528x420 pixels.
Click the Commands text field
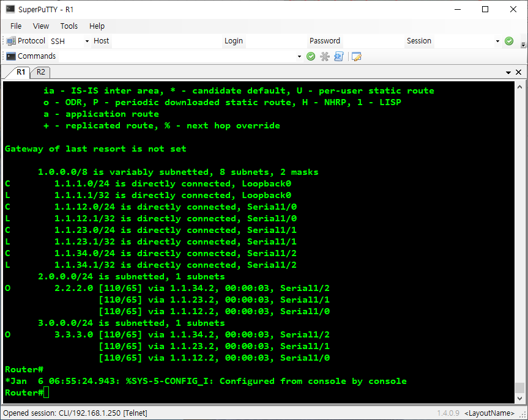(177, 56)
